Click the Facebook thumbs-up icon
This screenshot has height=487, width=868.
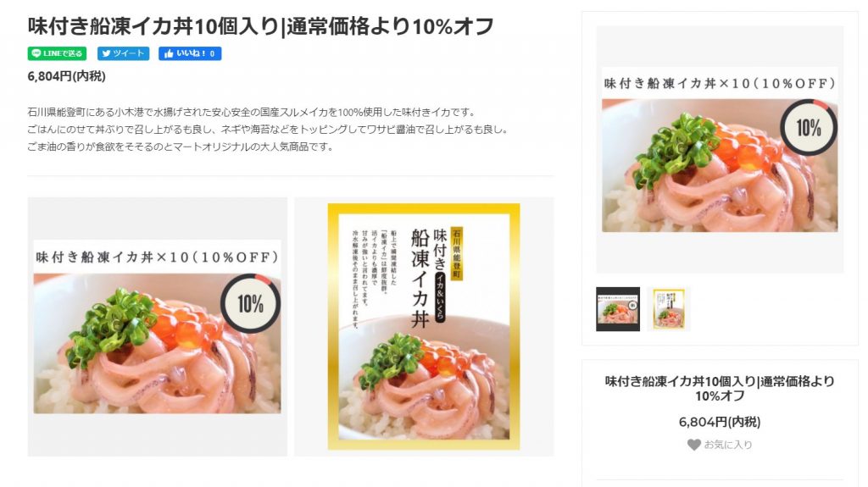tap(169, 53)
